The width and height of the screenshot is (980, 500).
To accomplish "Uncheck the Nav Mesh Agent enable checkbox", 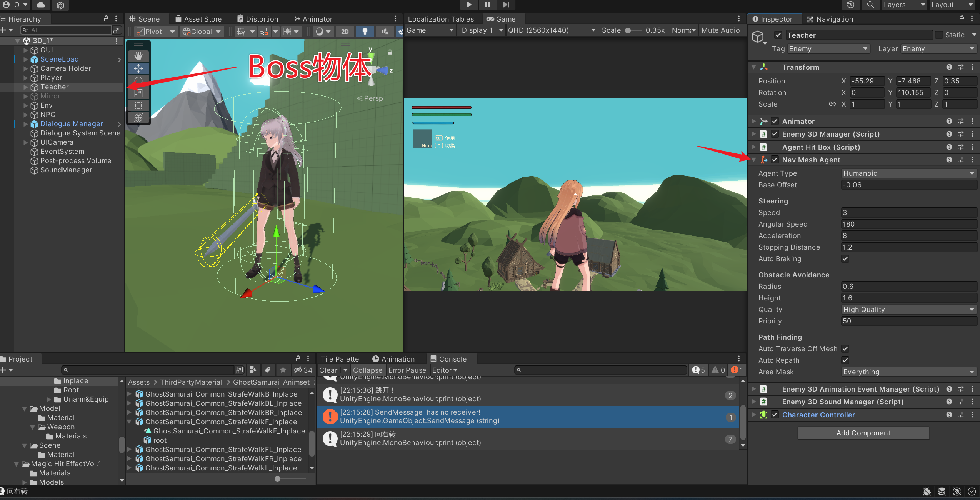I will (x=775, y=160).
